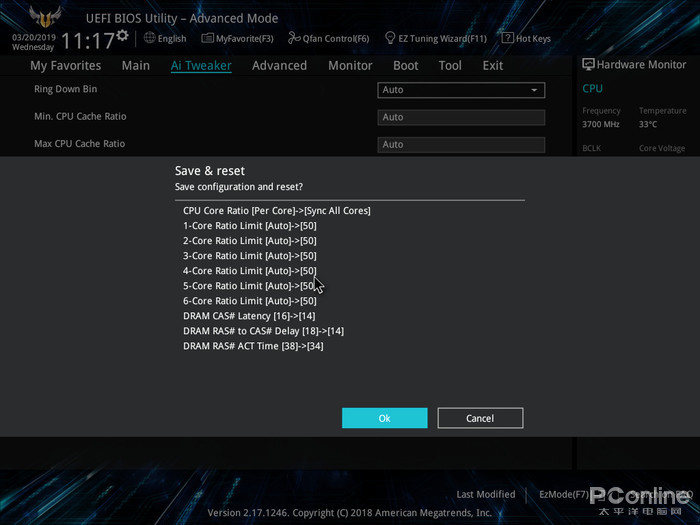Click the DRAM RAS# ACT Time entry
The image size is (700, 525).
253,346
